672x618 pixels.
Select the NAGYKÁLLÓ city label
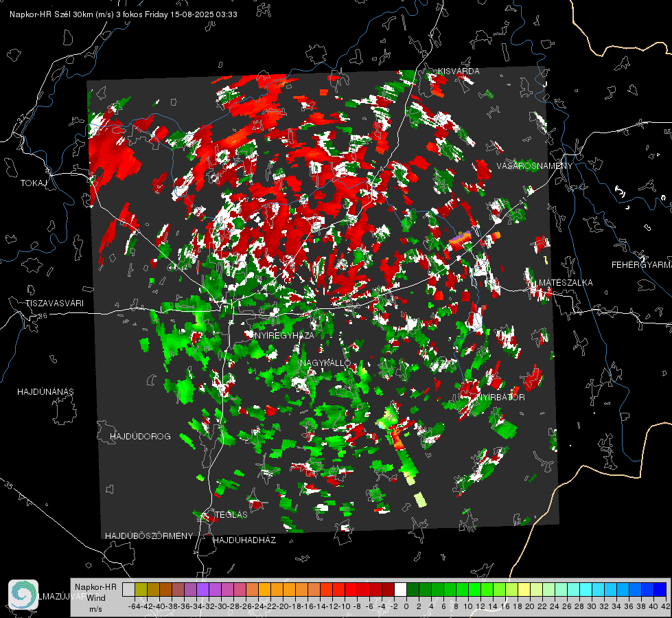325,363
